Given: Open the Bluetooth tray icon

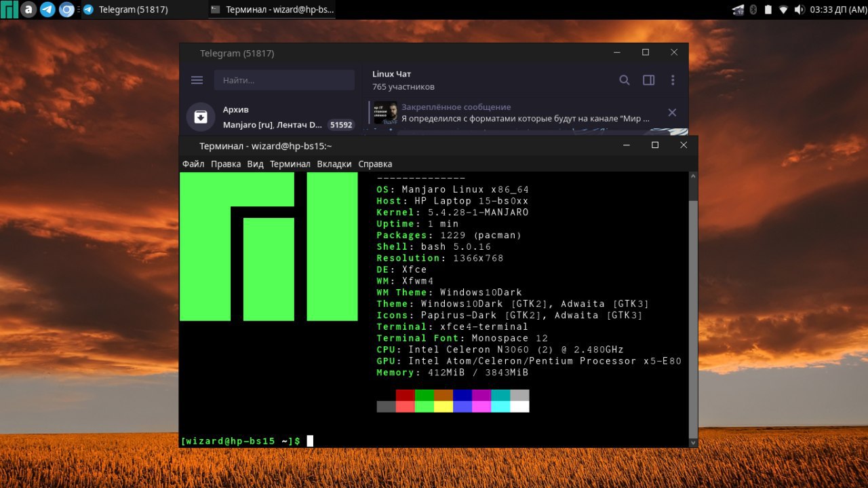Looking at the screenshot, I should click(x=753, y=10).
